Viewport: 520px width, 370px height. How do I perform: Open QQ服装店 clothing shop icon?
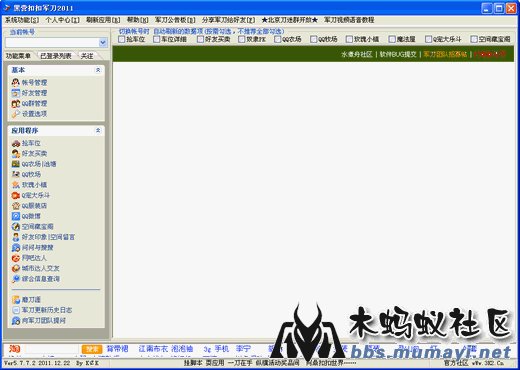16,206
